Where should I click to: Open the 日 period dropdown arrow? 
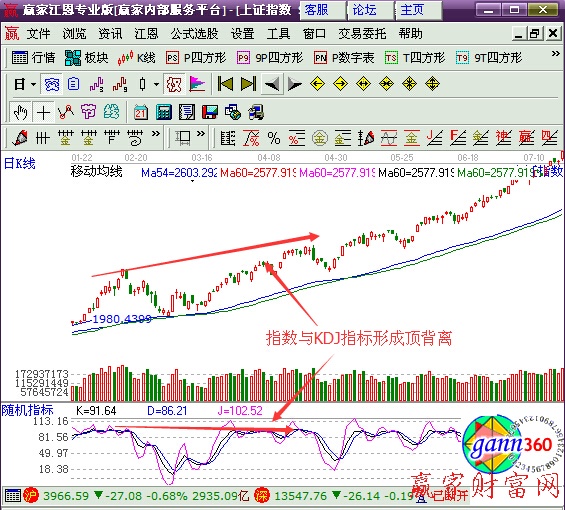(x=34, y=85)
